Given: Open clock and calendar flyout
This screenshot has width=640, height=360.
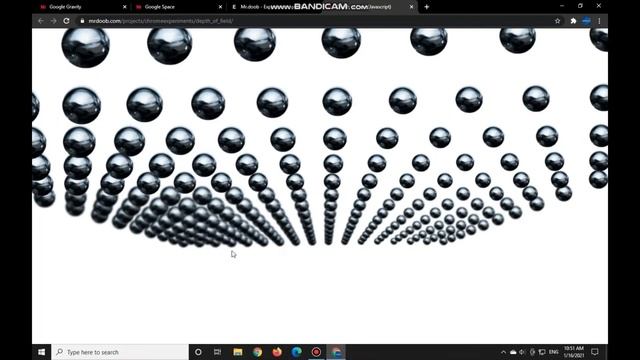Looking at the screenshot, I should tap(573, 352).
